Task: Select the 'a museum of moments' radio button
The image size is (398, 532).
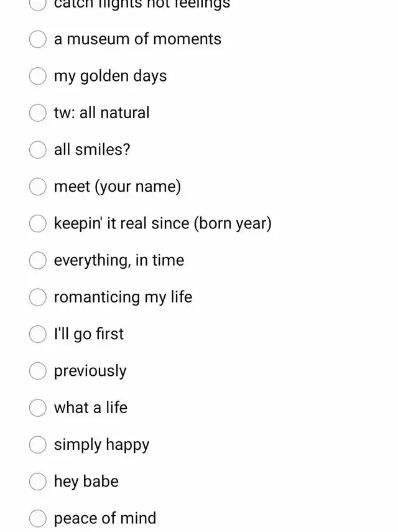Action: (38, 39)
